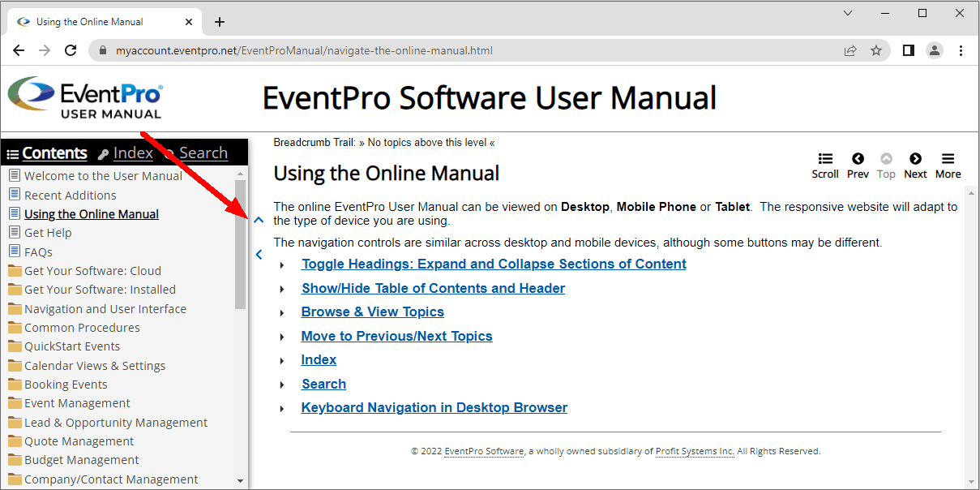Open Welcome to the User Manual topic
This screenshot has height=490, width=980.
(x=104, y=175)
